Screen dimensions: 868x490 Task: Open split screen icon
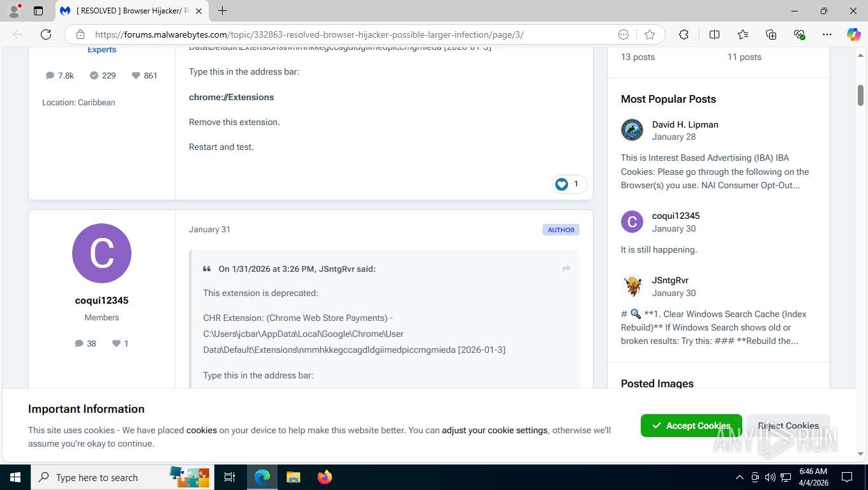tap(714, 34)
